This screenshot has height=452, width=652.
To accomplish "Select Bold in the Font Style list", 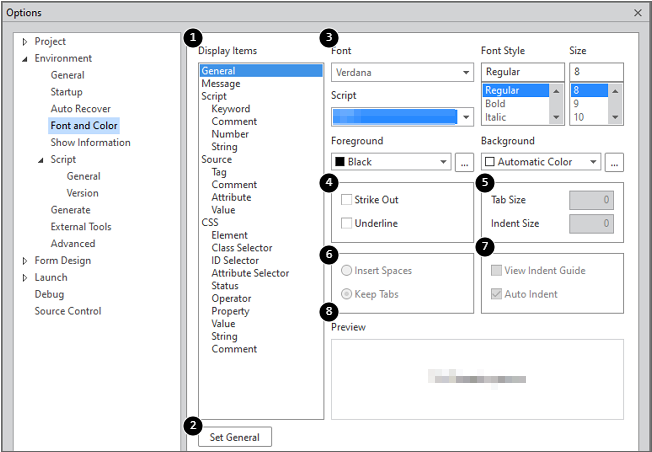I will point(496,103).
